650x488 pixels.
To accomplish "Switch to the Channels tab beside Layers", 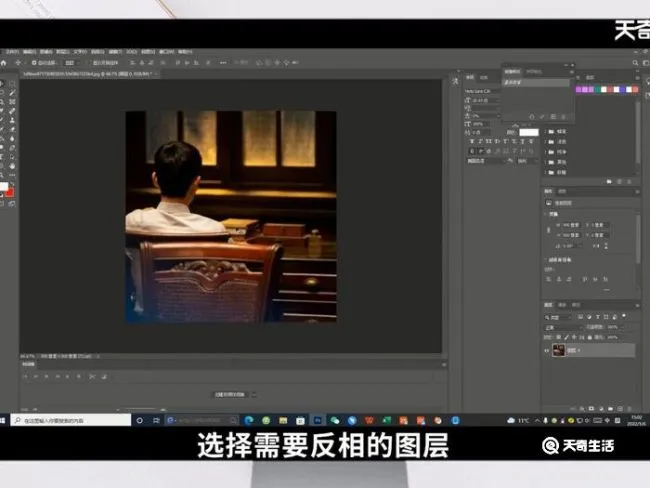I will [562, 305].
